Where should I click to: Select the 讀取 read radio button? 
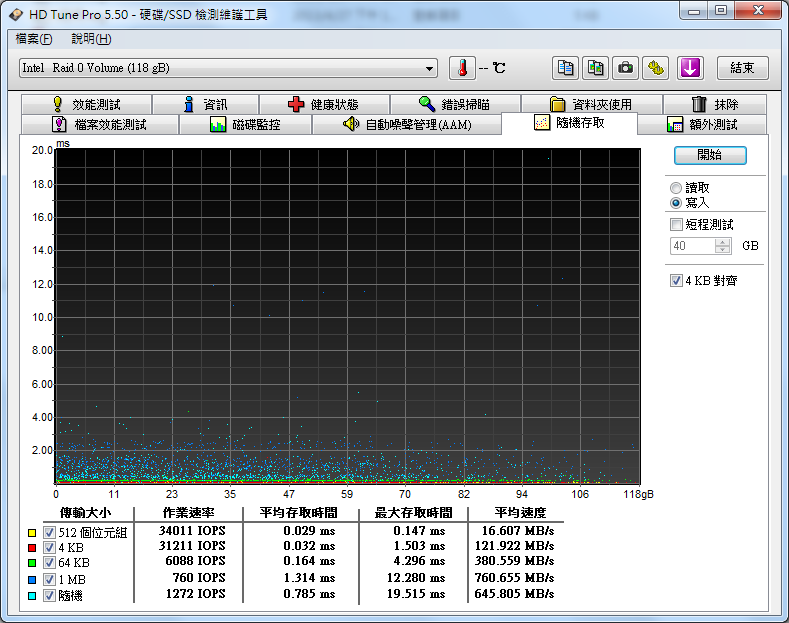(676, 188)
